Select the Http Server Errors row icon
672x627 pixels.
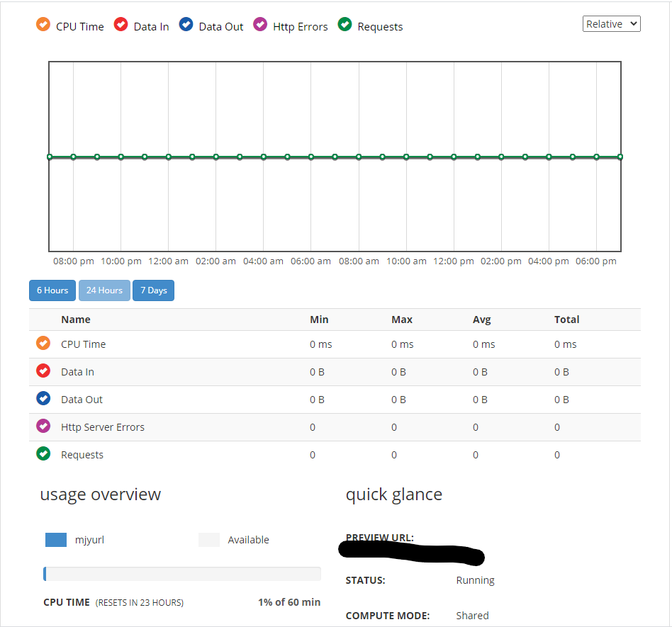pos(43,426)
